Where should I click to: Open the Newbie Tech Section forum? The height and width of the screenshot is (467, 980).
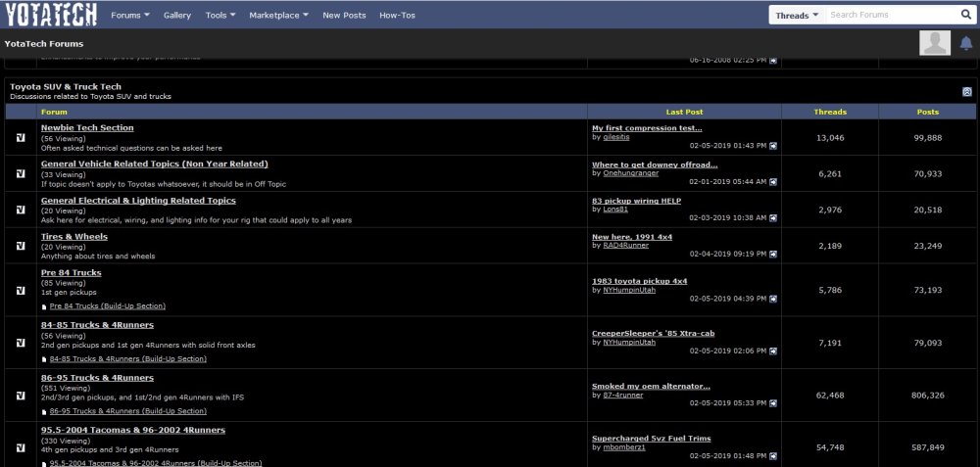pyautogui.click(x=87, y=127)
